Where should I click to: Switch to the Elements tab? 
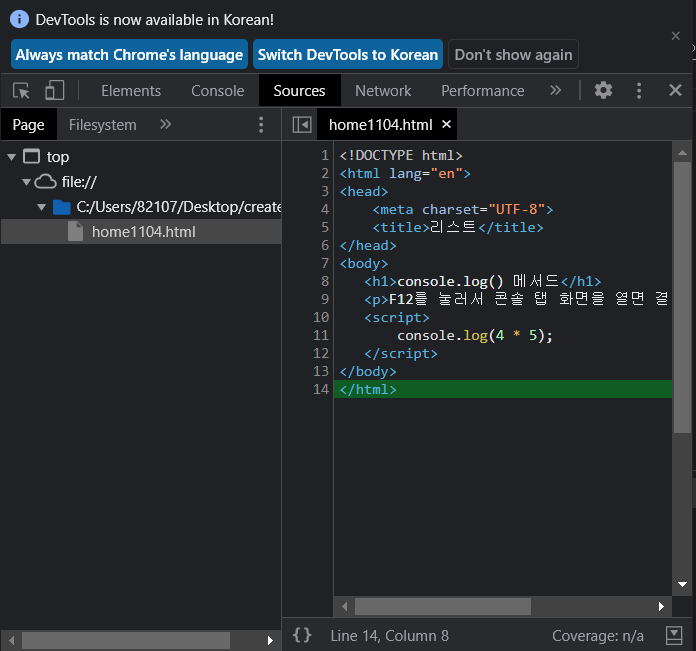(131, 91)
